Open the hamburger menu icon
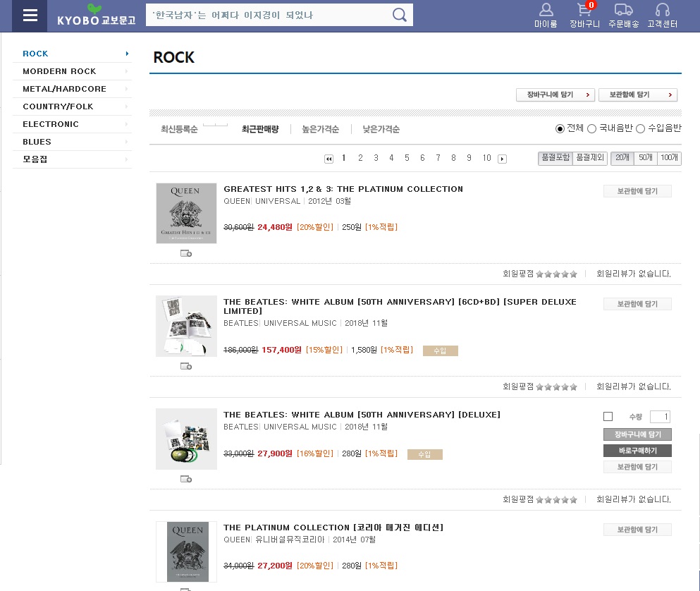Screen dimensions: 700x591 (30, 16)
